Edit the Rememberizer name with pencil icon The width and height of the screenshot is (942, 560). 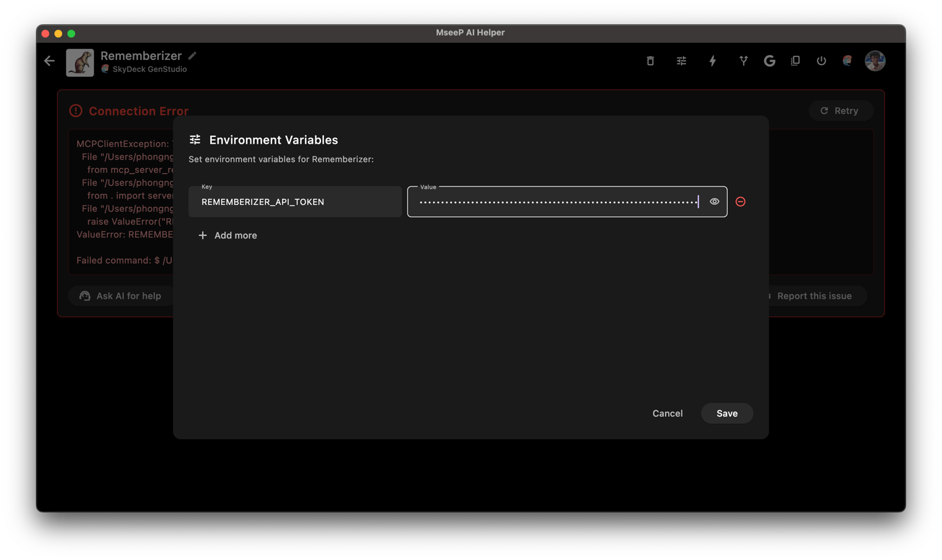pyautogui.click(x=193, y=56)
